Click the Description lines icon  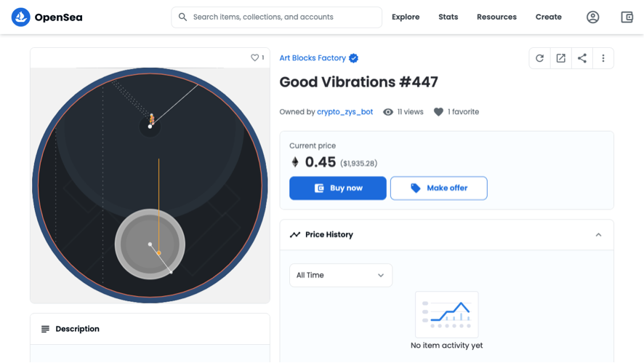point(45,329)
